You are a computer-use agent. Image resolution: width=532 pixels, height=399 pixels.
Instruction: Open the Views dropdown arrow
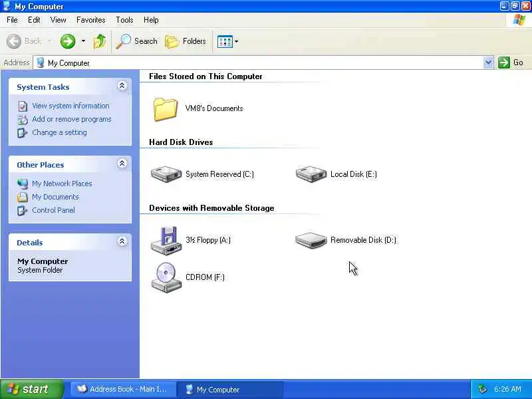coord(237,41)
